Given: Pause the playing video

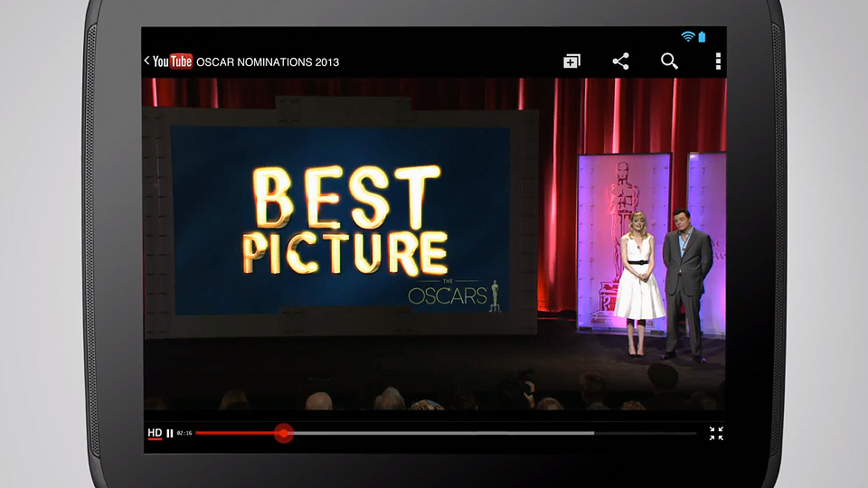Looking at the screenshot, I should [170, 434].
